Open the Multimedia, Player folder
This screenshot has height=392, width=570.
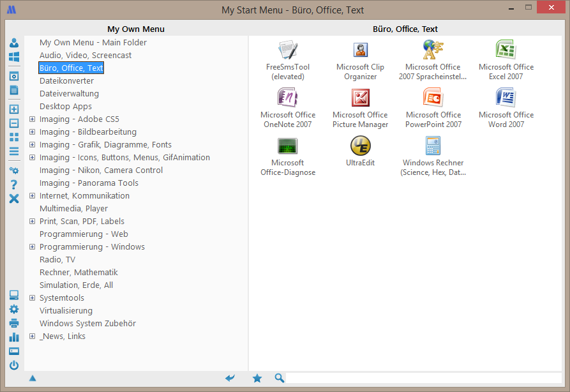point(73,208)
